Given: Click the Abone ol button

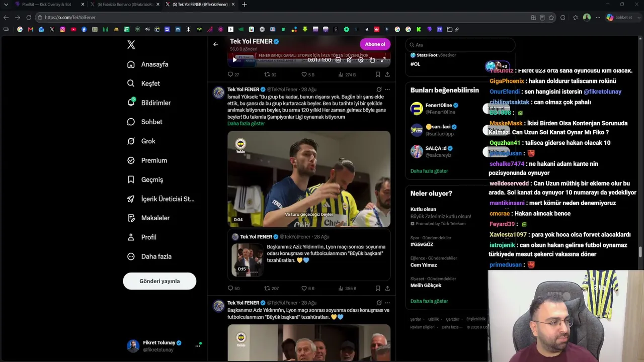Looking at the screenshot, I should click(x=375, y=44).
